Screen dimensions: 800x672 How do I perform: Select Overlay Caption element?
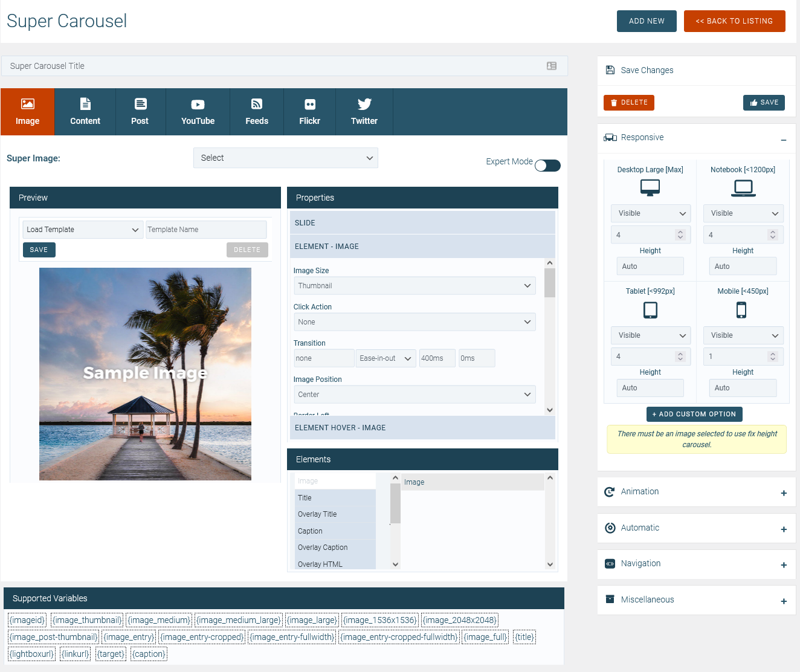tap(335, 548)
